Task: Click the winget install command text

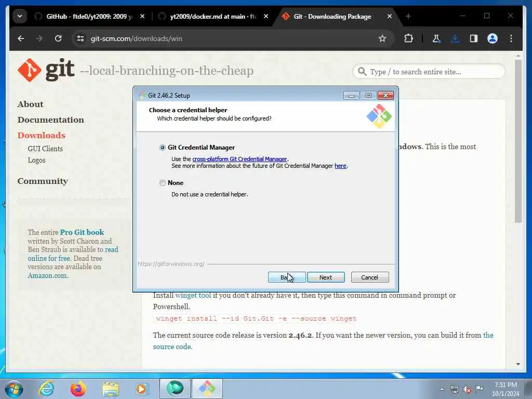Action: [256, 318]
